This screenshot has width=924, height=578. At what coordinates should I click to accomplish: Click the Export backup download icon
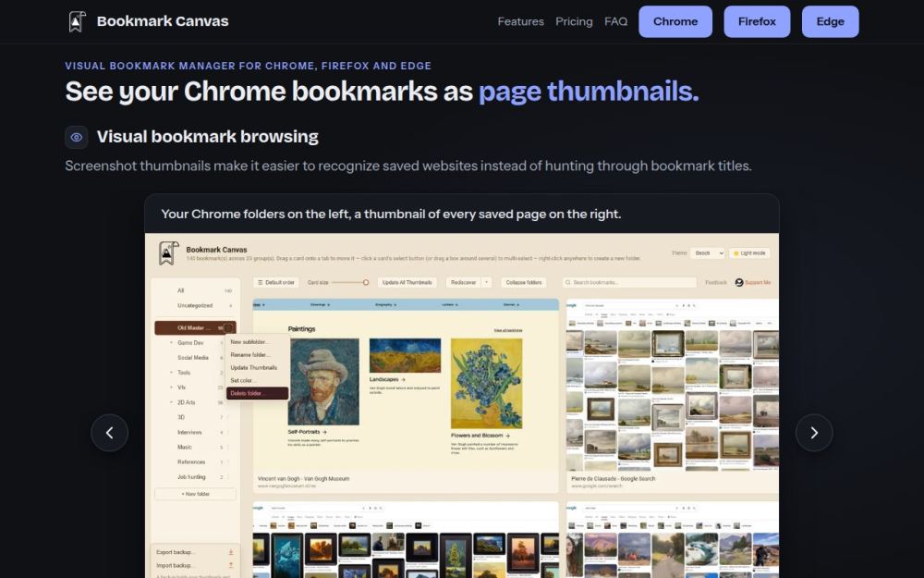[x=231, y=552]
